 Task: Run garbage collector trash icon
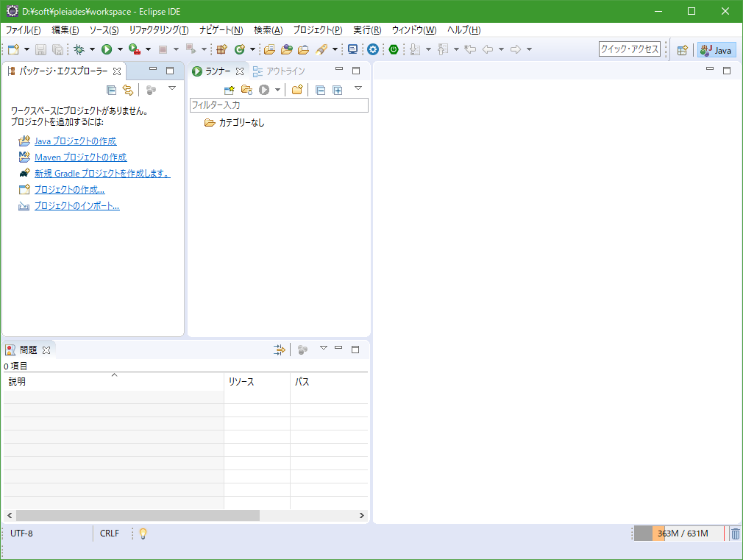point(735,534)
